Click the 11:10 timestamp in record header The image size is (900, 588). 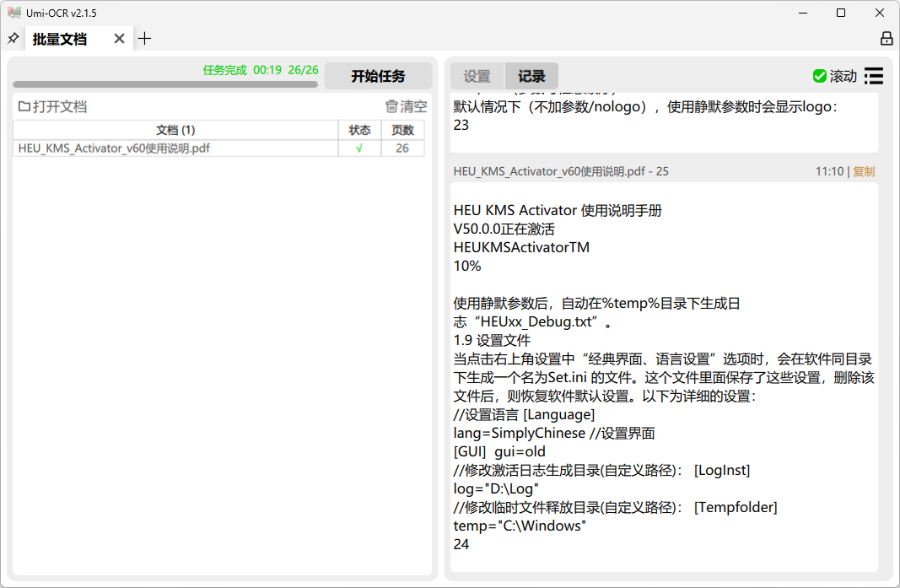point(829,171)
